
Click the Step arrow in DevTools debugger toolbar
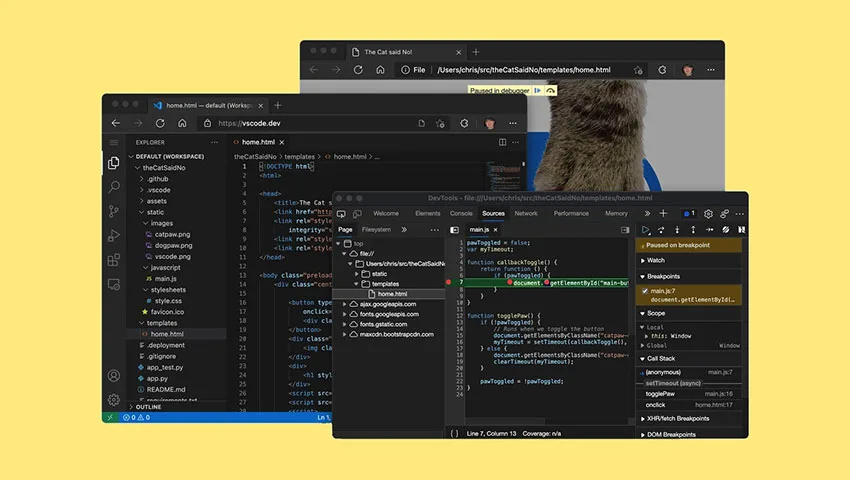[709, 230]
